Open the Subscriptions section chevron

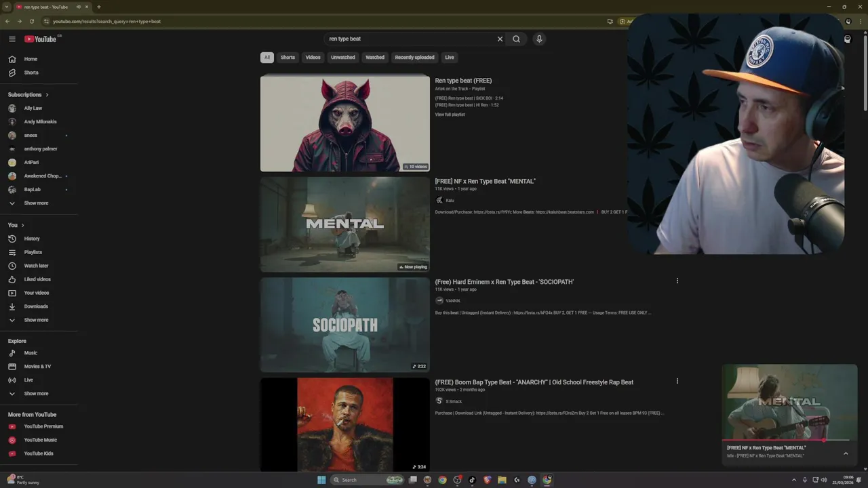tap(47, 95)
